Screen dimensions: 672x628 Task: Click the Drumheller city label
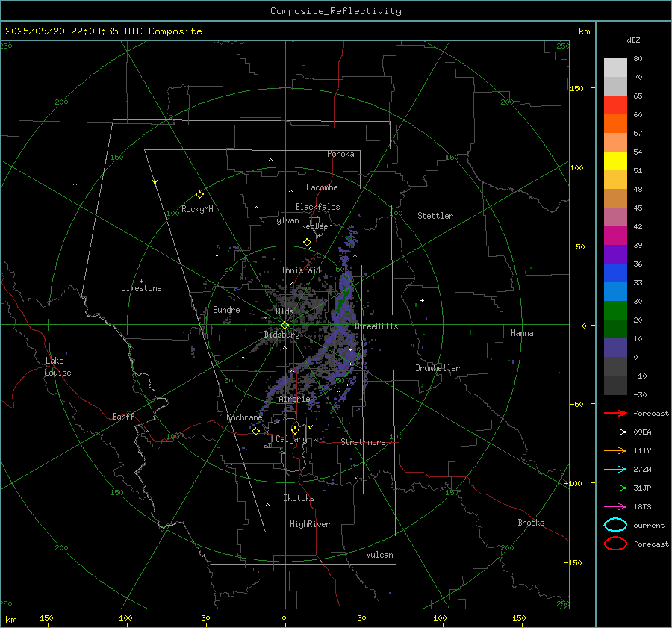coord(438,368)
